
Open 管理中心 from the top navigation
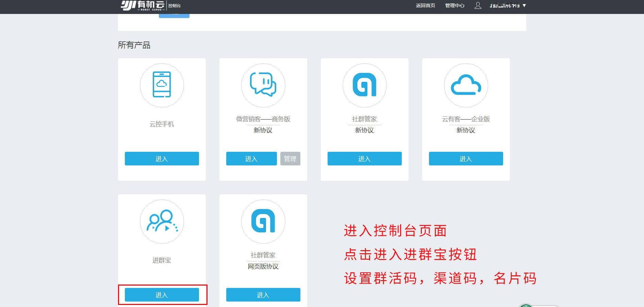point(455,5)
